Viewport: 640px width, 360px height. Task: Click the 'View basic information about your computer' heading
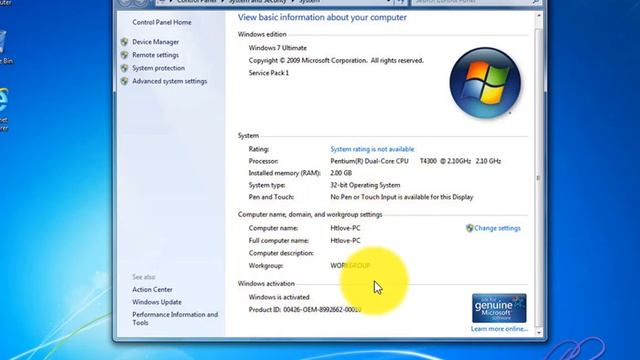pyautogui.click(x=322, y=17)
